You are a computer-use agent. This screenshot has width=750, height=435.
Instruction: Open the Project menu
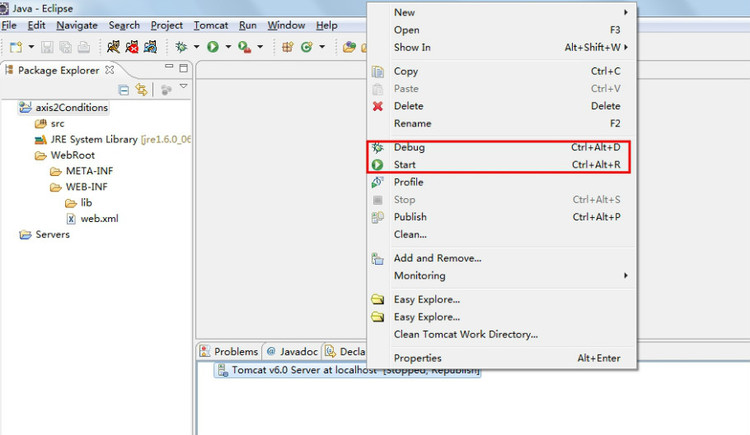(x=166, y=25)
